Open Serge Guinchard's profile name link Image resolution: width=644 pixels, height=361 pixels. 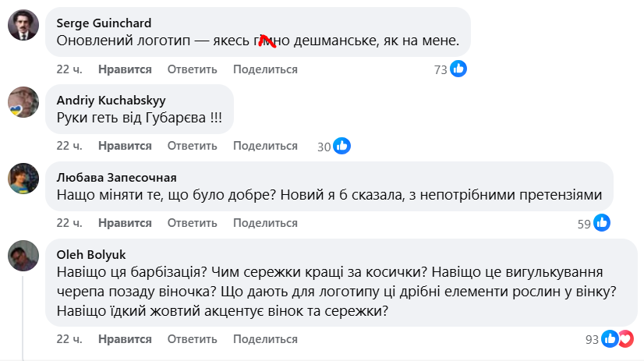coord(104,23)
